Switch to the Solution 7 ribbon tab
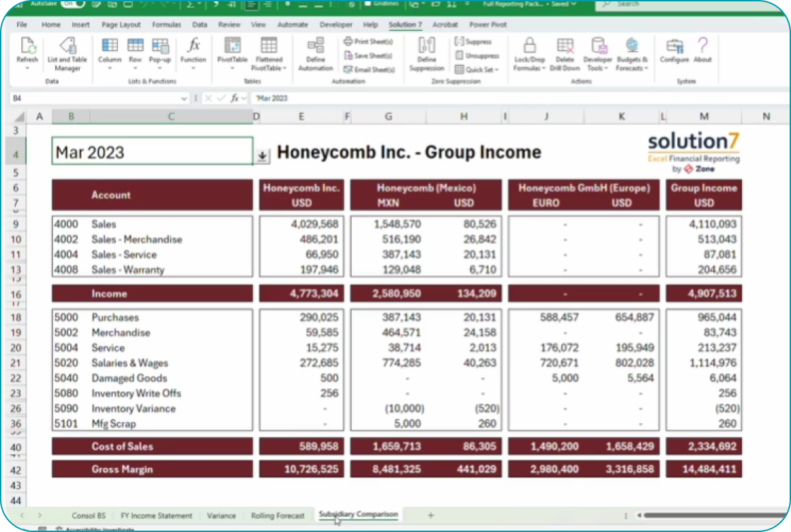 [405, 24]
